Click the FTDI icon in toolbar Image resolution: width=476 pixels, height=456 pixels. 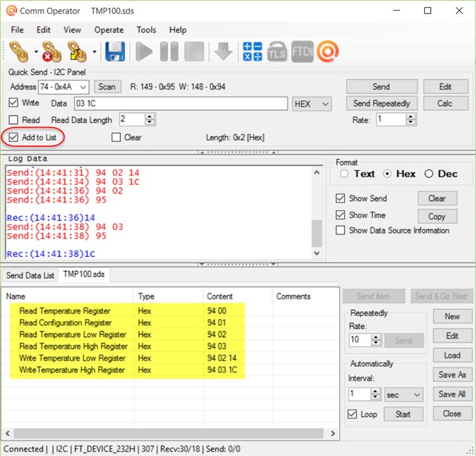(x=302, y=52)
